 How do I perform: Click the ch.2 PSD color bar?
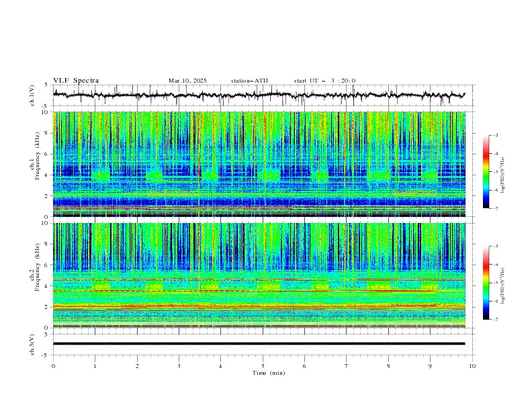coord(486,283)
